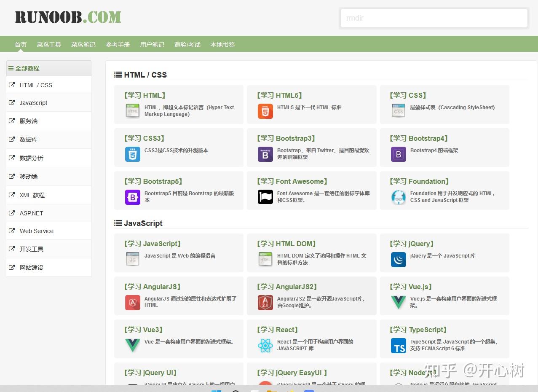538x392 pixels.
Task: Click list icon beside JavaScript section heading
Action: coord(118,223)
